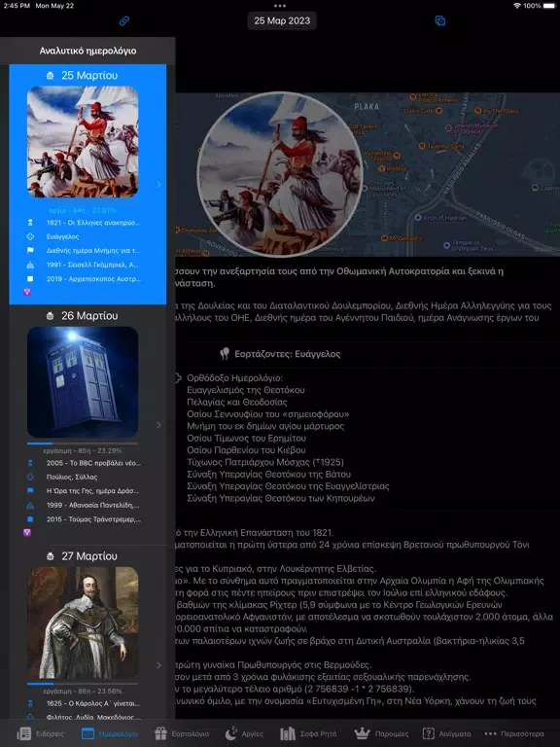The width and height of the screenshot is (560, 747).
Task: Tap the 'εργάσιμη - 86η - 23.56%' label
Action: (x=83, y=692)
